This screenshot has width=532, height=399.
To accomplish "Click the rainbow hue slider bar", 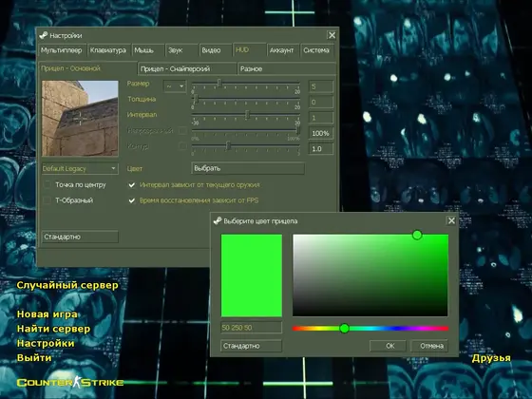I will [x=370, y=328].
